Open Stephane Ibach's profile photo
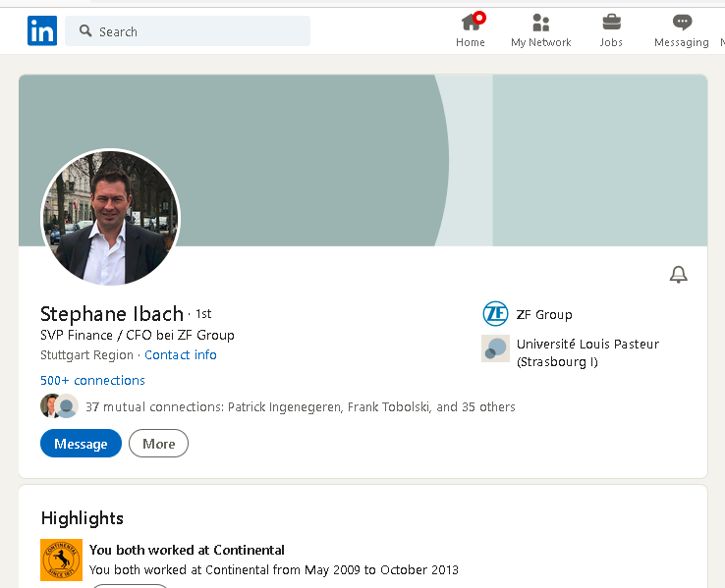Viewport: 725px width, 588px height. tap(110, 218)
